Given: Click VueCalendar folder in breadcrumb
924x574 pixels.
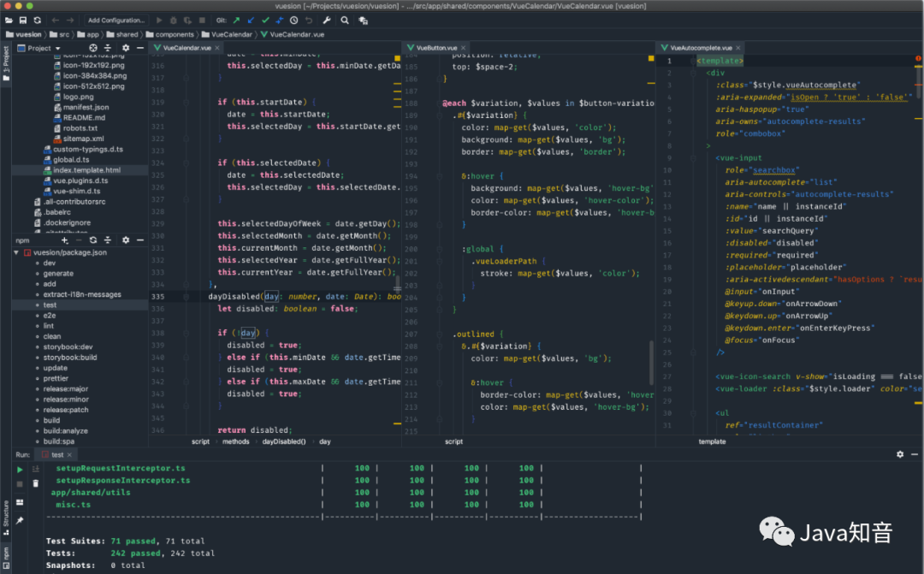Looking at the screenshot, I should (x=227, y=34).
